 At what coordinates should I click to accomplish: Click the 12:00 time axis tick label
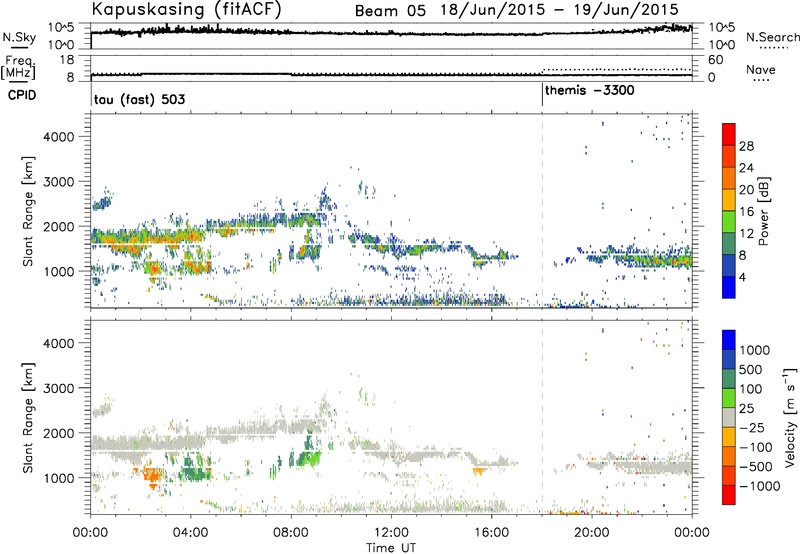coord(391,533)
